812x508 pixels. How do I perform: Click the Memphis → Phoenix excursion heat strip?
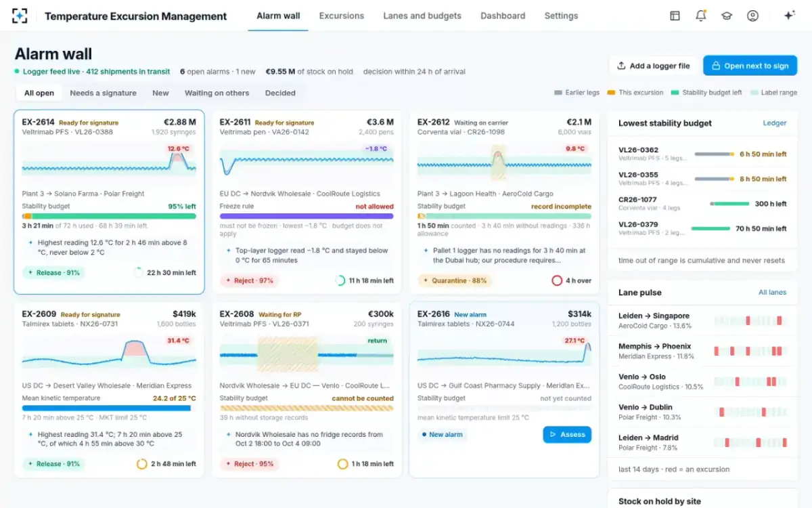coord(750,351)
